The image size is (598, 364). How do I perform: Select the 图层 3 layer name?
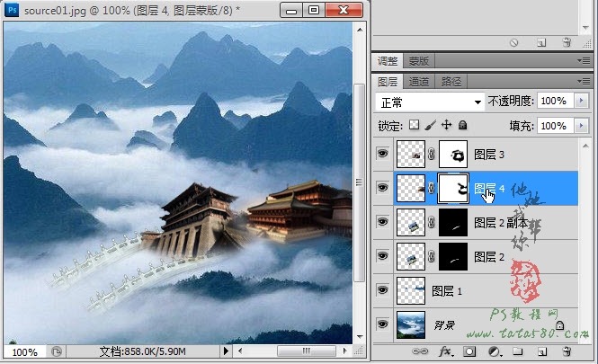[x=489, y=155]
